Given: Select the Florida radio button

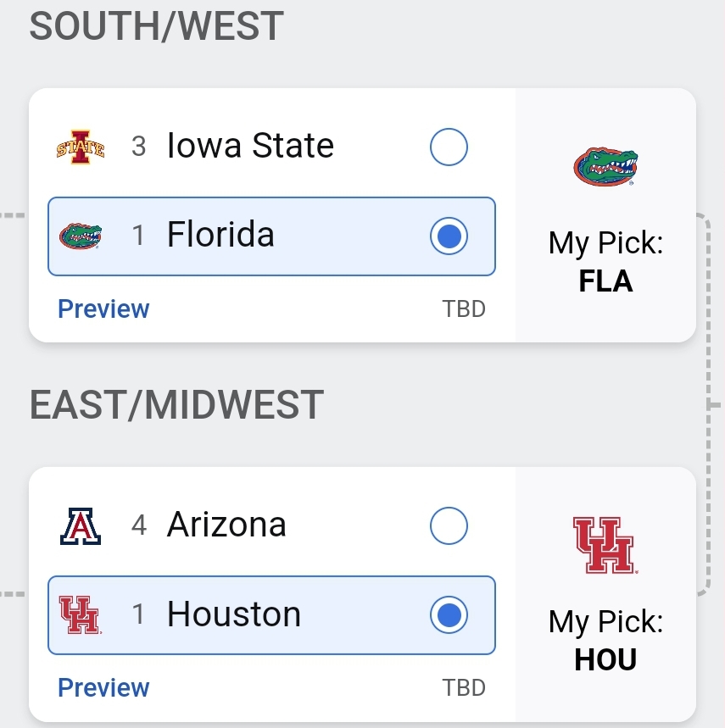Looking at the screenshot, I should click(x=449, y=236).
